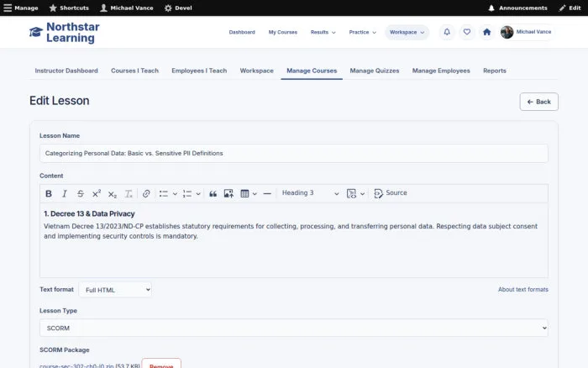588x368 pixels.
Task: Open About text formats link
Action: click(x=522, y=289)
